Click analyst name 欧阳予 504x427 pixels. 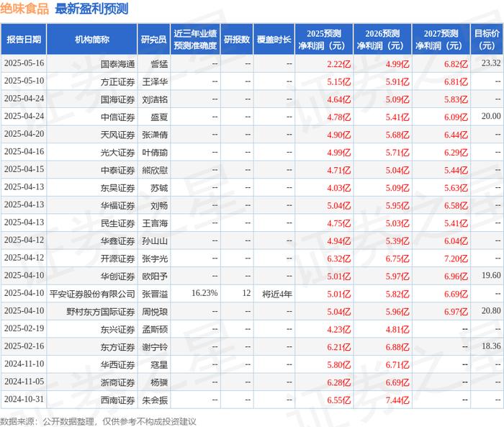click(x=155, y=277)
